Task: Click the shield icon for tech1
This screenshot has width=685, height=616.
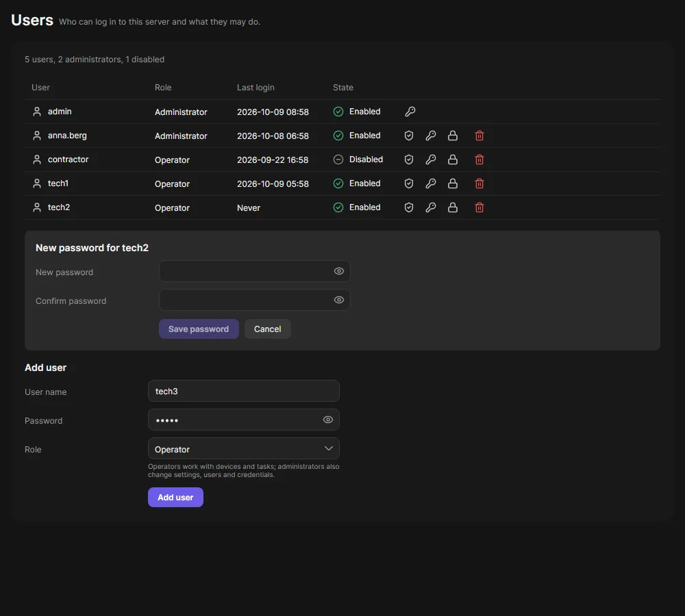Action: pyautogui.click(x=408, y=184)
